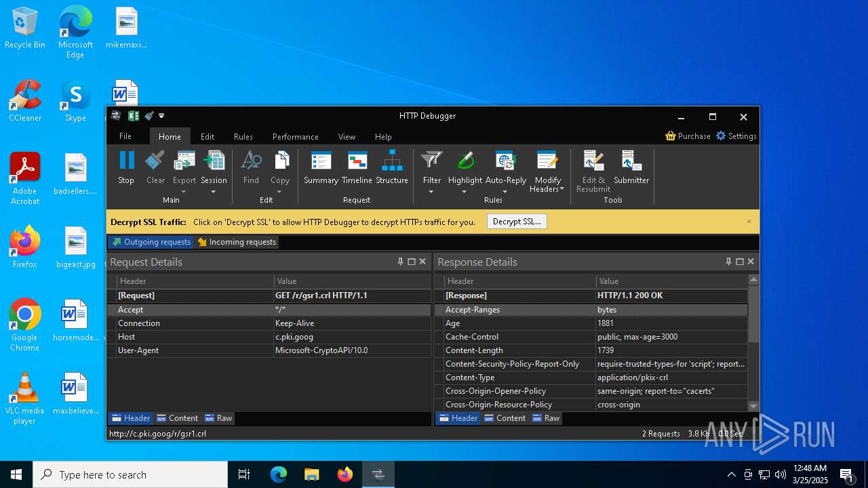Screen dimensions: 868x488
Task: Click the brush icon in title bar
Action: coord(149,116)
